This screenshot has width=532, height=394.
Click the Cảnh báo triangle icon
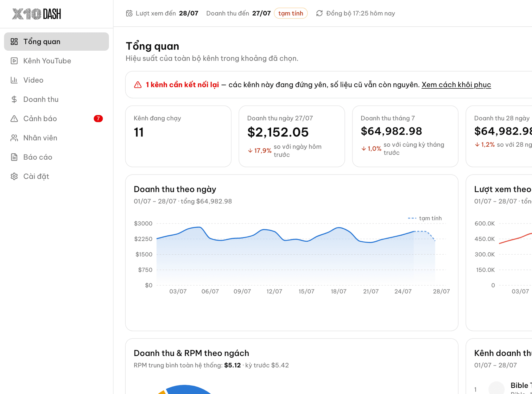pyautogui.click(x=14, y=119)
